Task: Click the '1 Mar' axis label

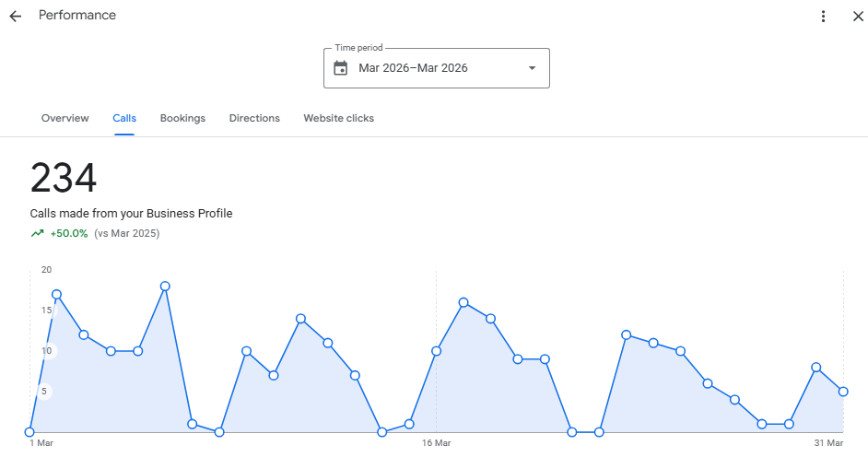Action: click(41, 443)
